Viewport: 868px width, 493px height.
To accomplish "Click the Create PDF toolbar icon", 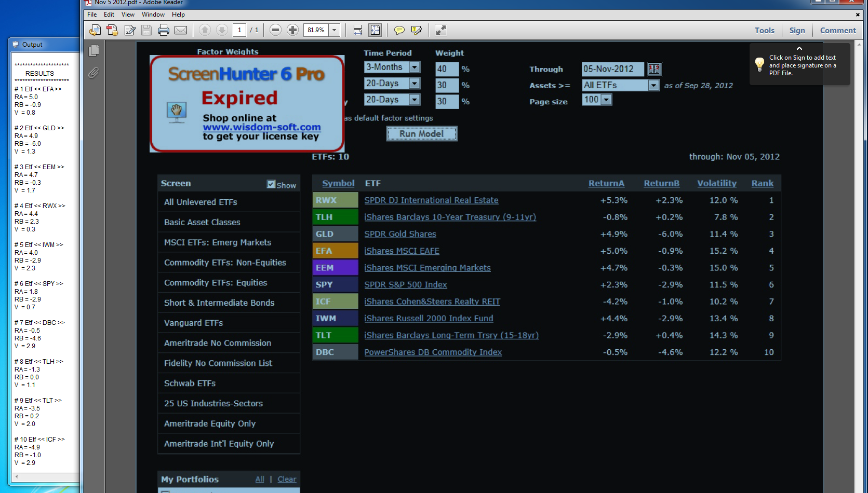I will click(112, 30).
